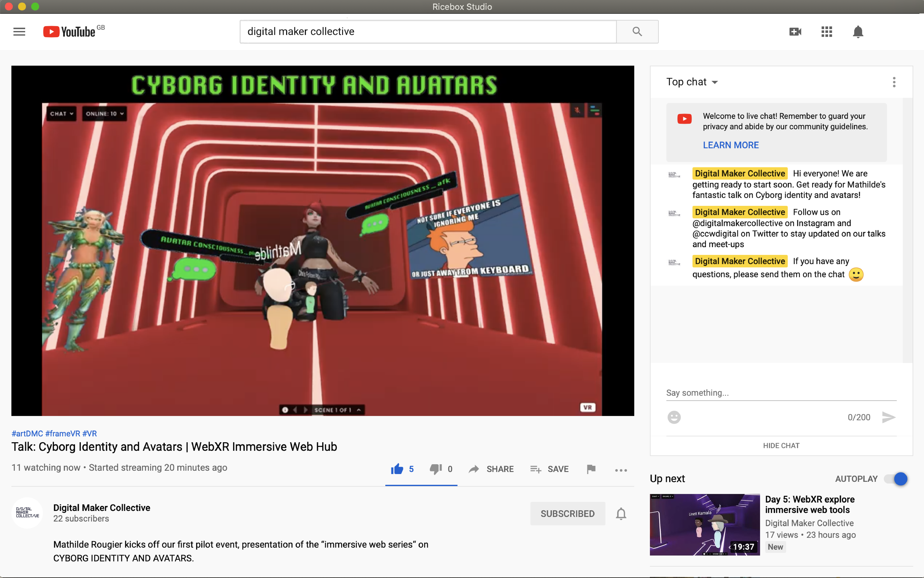The image size is (924, 578).
Task: Click the live video player
Action: [x=323, y=241]
